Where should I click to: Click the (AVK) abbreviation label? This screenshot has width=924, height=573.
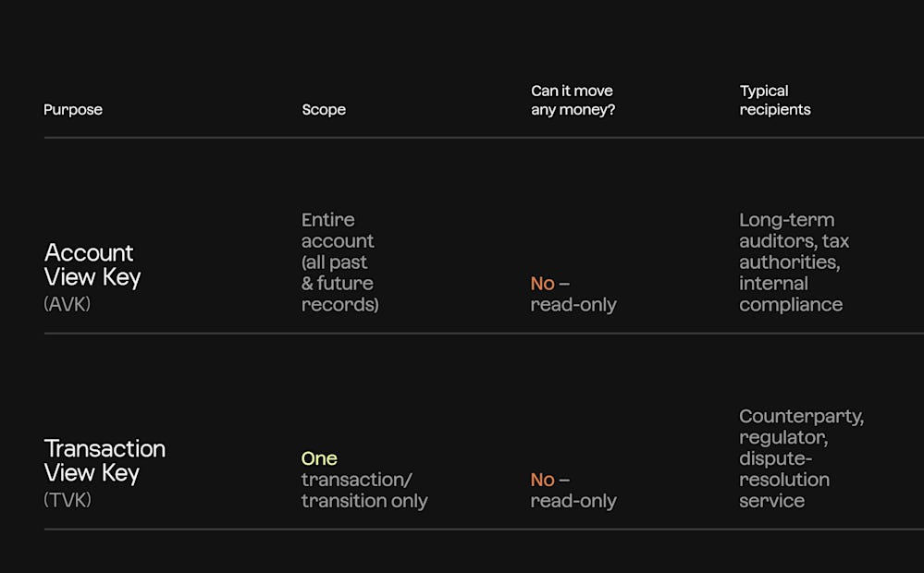tap(68, 304)
